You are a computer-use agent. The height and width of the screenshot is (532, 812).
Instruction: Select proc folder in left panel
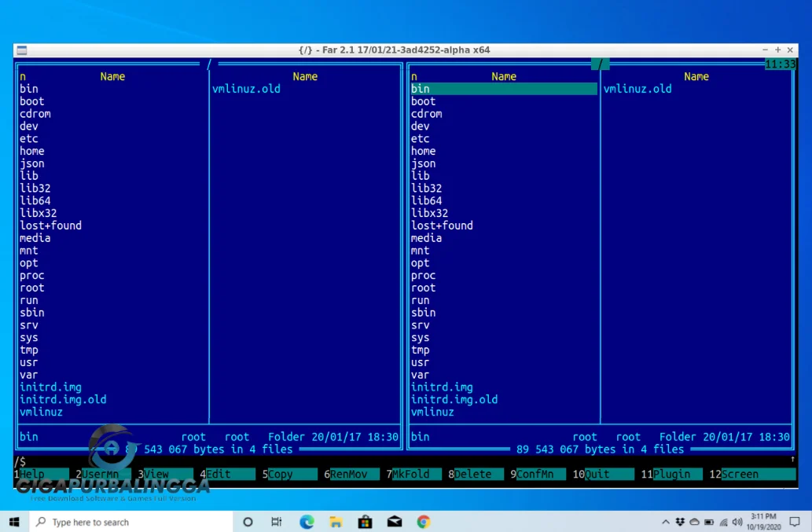(32, 275)
